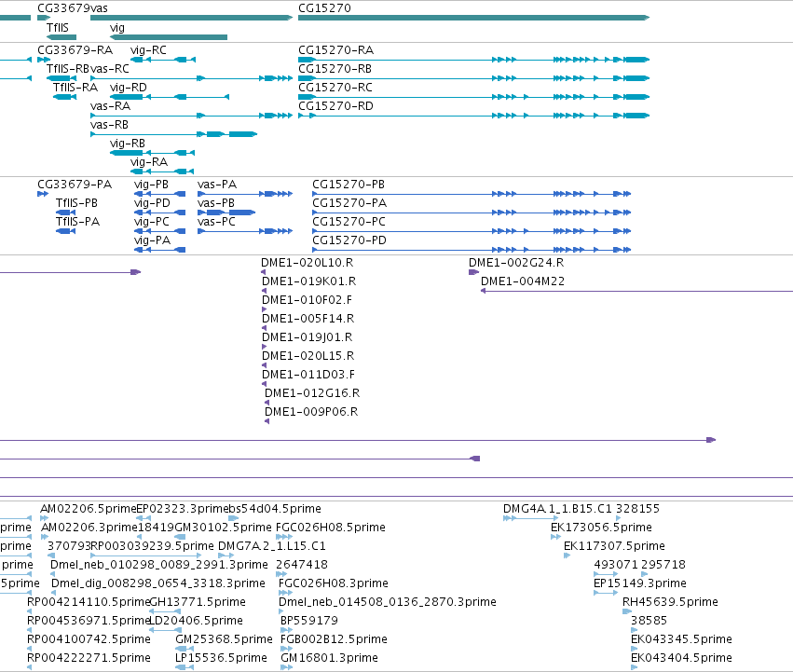Select the TfIIS gene label
Screen dimensions: 793x672
(57, 28)
